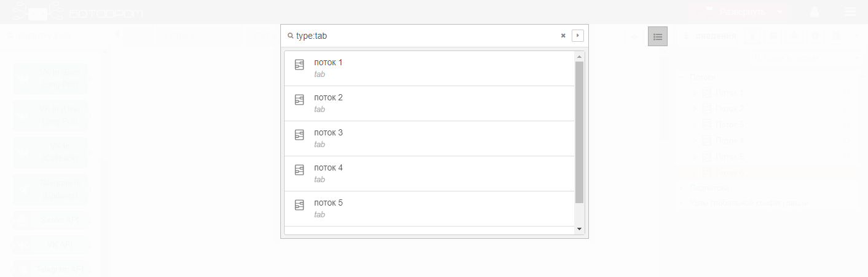Collapse the Потоки section in the sidebar
Screen dimensions: 868x277
[682, 78]
